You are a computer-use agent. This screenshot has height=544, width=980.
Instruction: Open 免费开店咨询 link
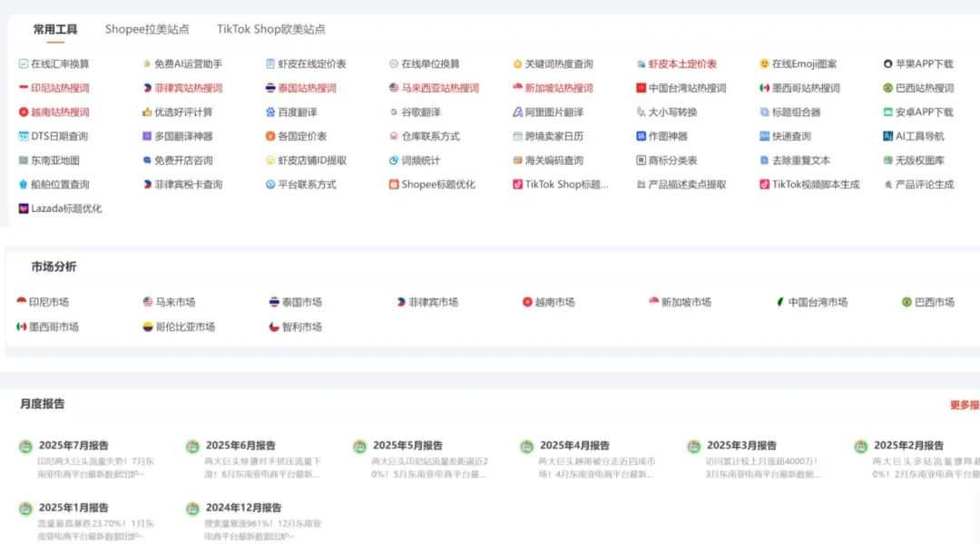point(183,160)
